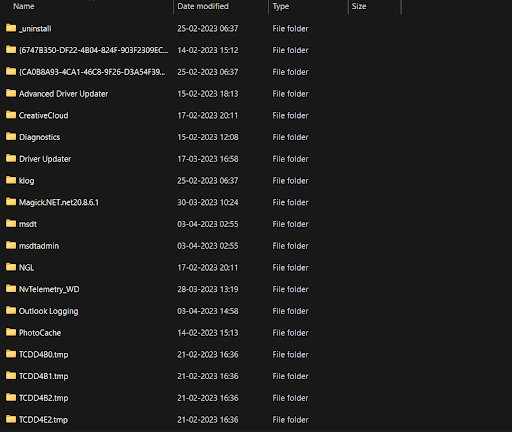Viewport: 512px width, 432px height.
Task: Click the date 28-03-2023 13:19
Action: pyautogui.click(x=208, y=289)
